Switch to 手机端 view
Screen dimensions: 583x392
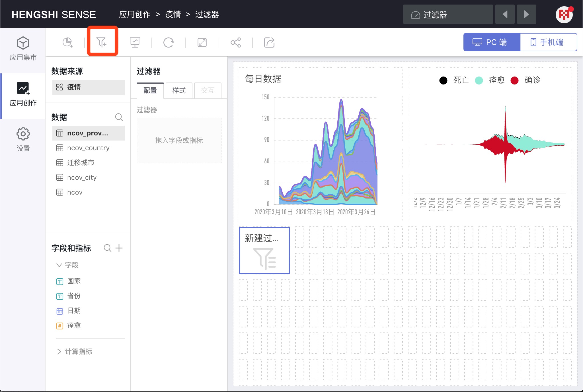tap(549, 42)
